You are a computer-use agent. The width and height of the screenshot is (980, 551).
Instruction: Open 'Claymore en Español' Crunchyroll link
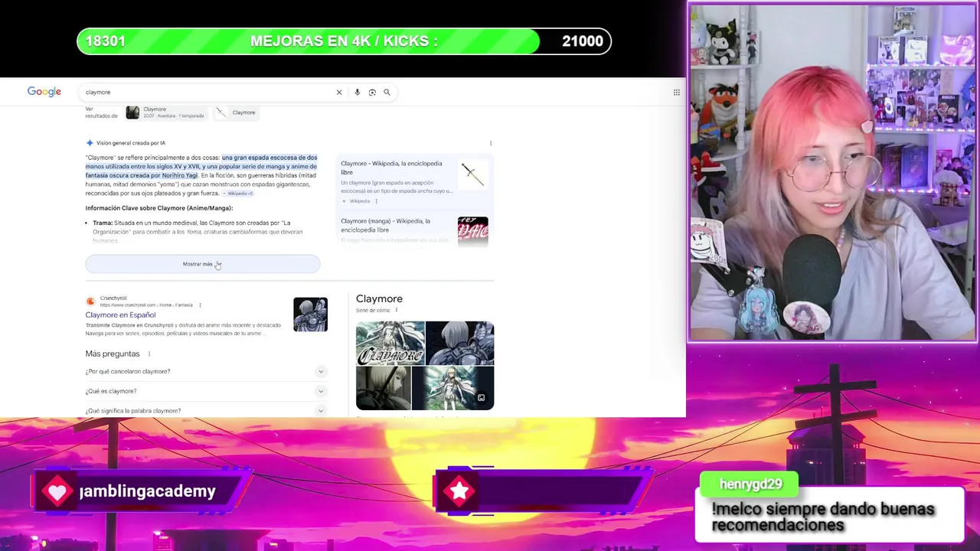[x=120, y=315]
